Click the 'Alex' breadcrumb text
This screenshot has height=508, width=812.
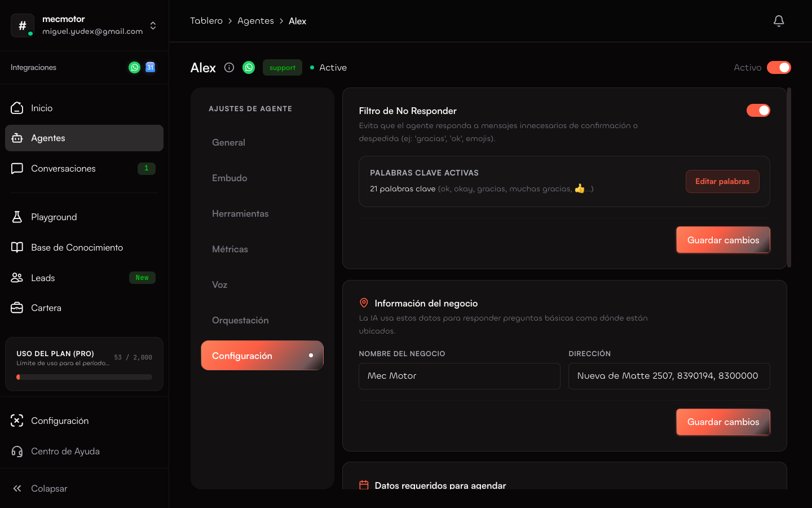297,21
